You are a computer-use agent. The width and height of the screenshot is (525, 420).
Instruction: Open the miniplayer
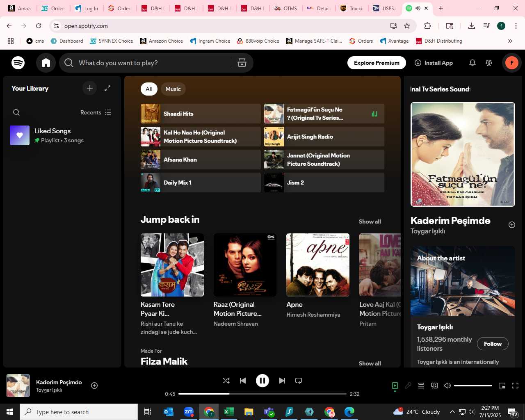502,386
